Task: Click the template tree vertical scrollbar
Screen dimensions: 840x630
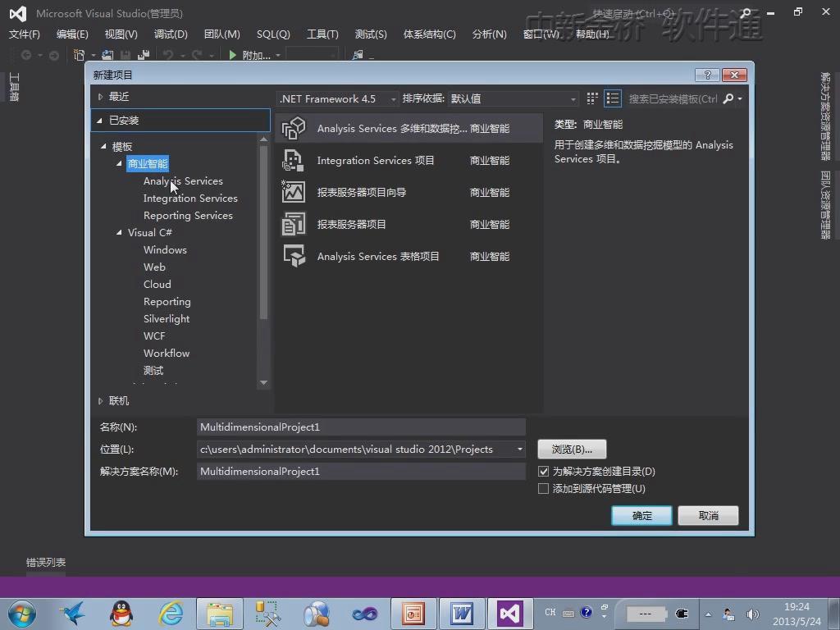Action: (x=263, y=232)
